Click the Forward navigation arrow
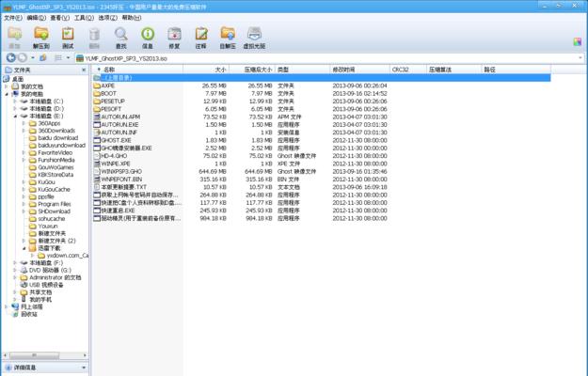 tap(23, 57)
